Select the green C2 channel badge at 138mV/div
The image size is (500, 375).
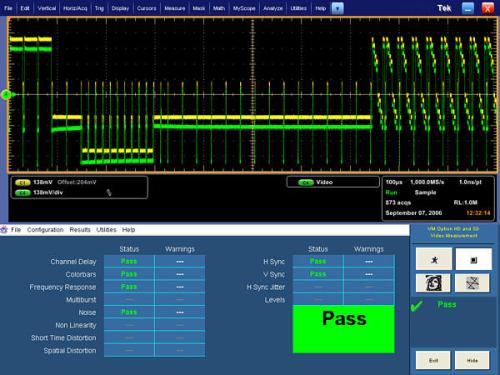click(x=23, y=193)
